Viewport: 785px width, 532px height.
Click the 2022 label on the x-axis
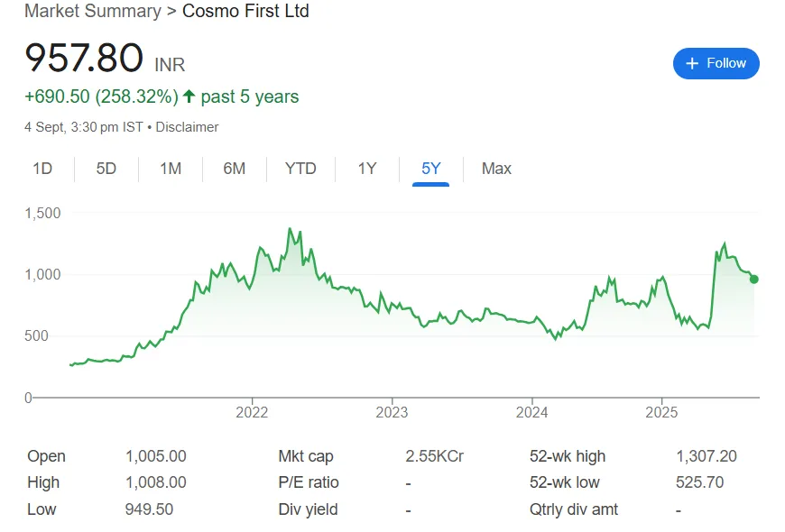point(252,413)
